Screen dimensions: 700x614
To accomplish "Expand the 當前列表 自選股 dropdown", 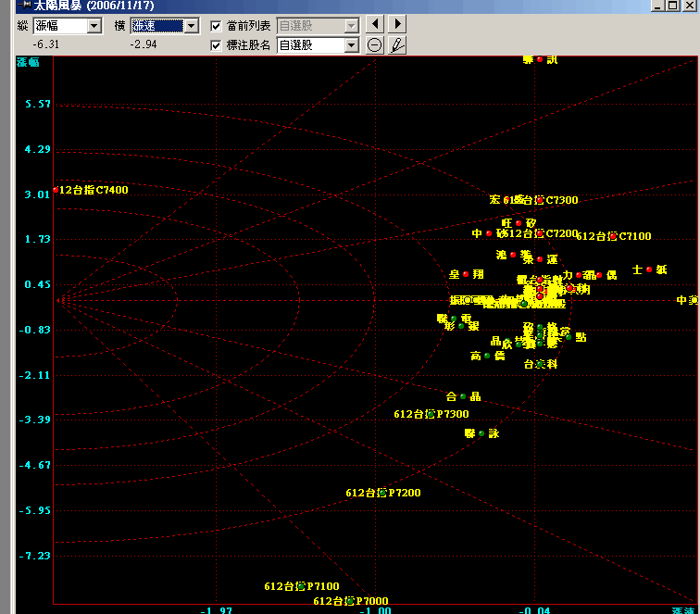I will [x=351, y=26].
